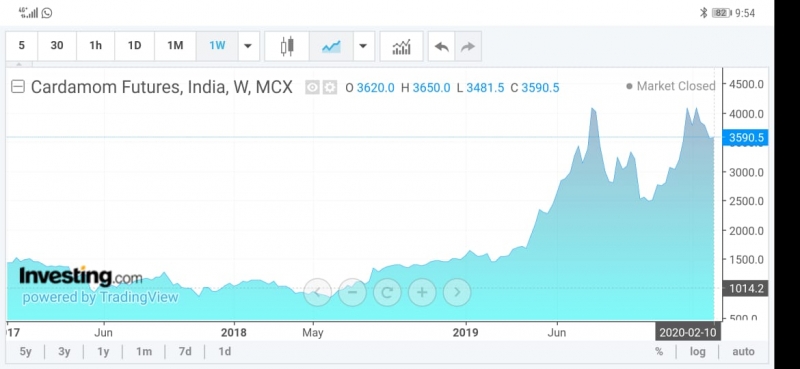Choose the 5y date range

pos(26,352)
